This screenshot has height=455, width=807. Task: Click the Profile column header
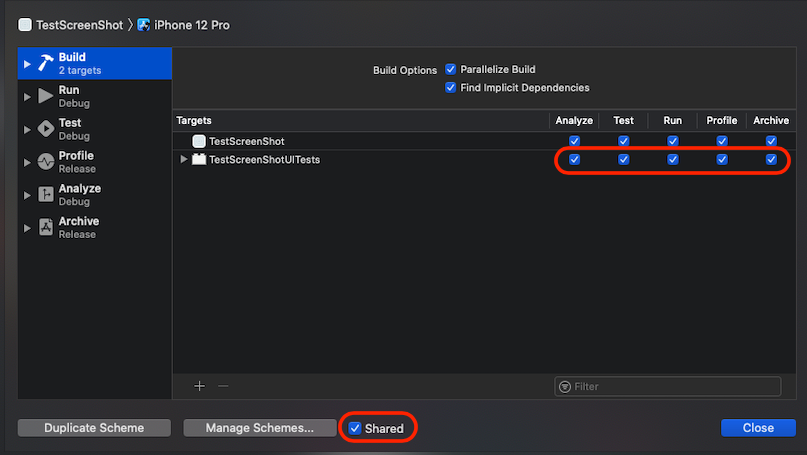(722, 120)
